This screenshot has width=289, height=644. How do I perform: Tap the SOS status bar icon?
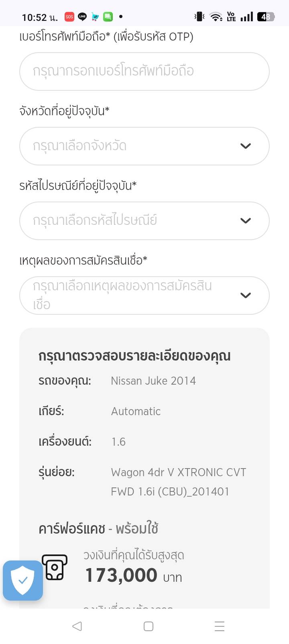69,17
